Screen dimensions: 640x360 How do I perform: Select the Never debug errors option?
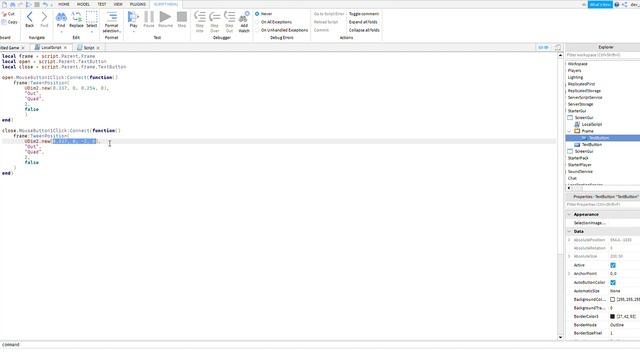pyautogui.click(x=264, y=14)
